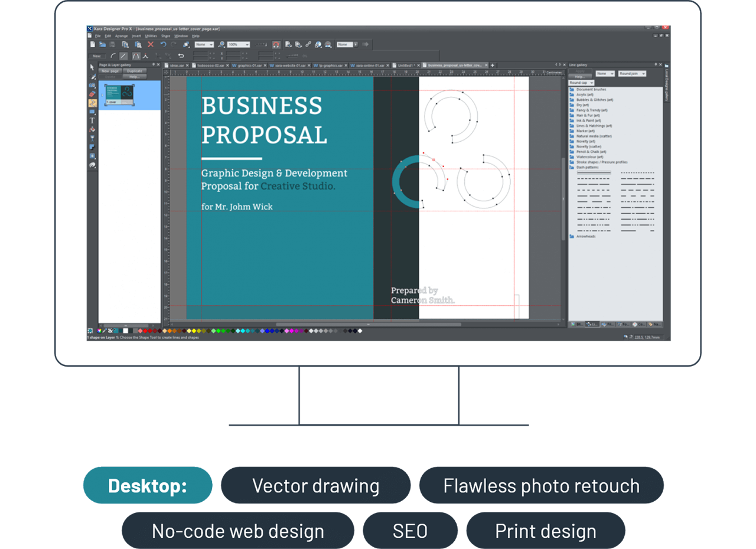Click the red Delete icon on the toolbar

tap(151, 43)
